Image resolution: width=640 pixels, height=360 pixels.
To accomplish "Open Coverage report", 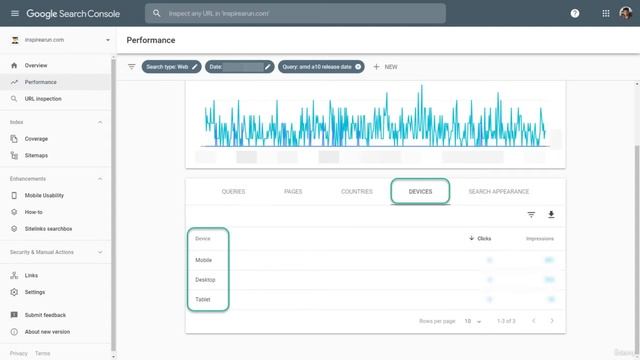I will click(36, 139).
